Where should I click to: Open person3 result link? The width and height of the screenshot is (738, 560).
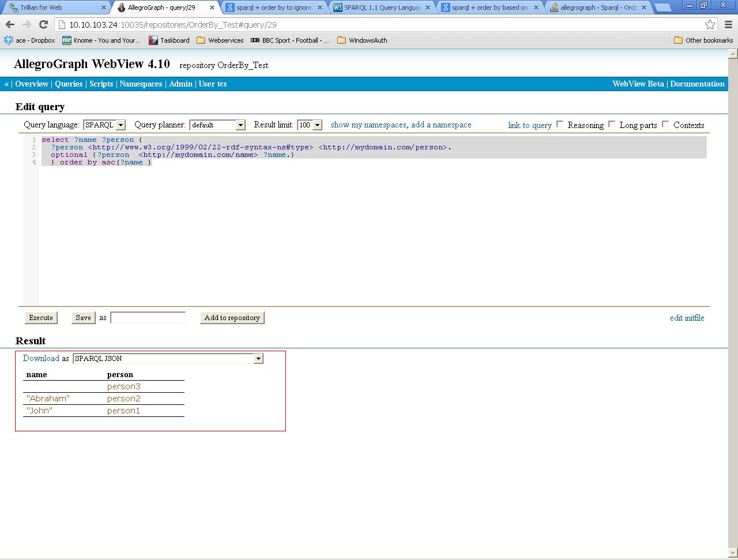tap(124, 386)
